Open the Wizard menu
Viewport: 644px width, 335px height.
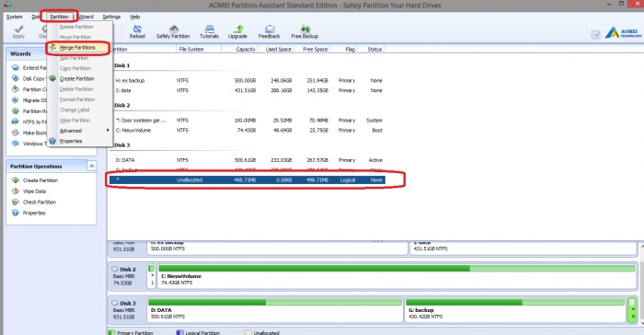click(86, 17)
